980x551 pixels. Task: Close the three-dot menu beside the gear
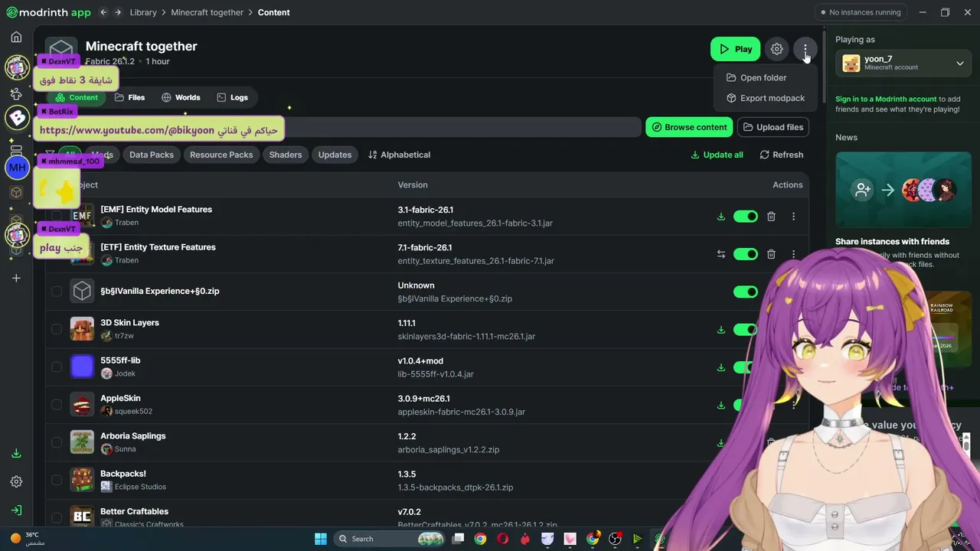tap(805, 49)
